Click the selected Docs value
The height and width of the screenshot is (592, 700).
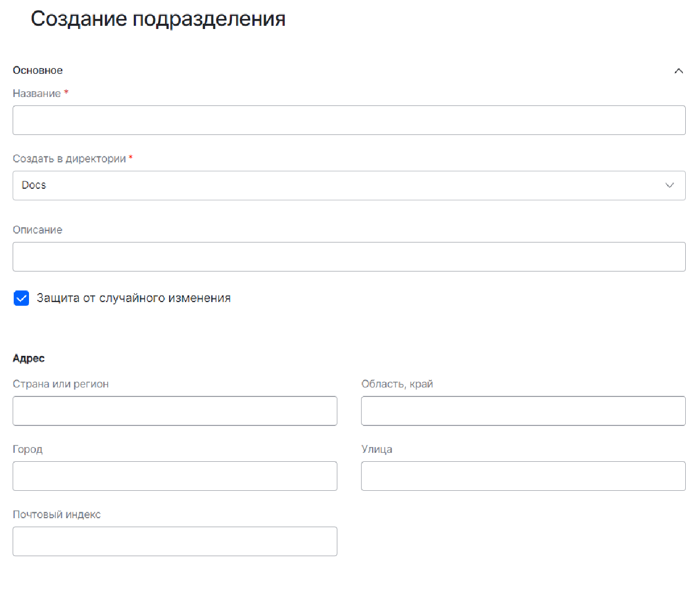click(34, 186)
